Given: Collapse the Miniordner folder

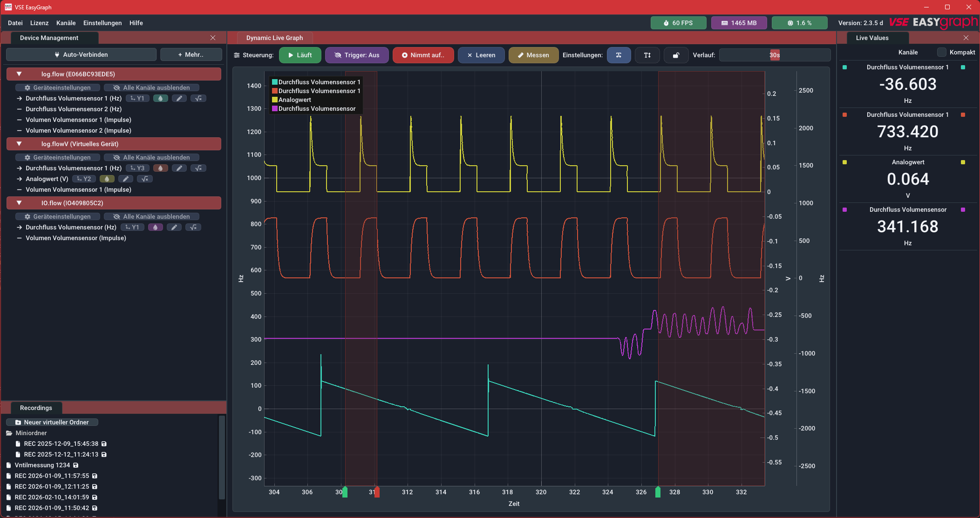Looking at the screenshot, I should (x=9, y=433).
